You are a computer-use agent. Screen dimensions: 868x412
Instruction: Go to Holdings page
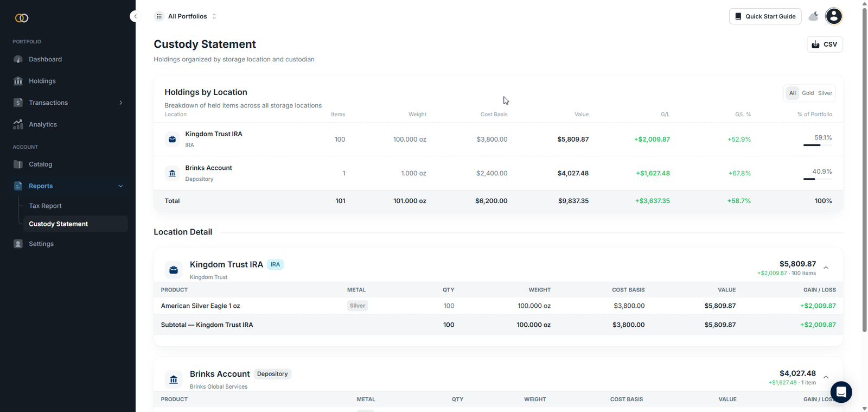[42, 81]
